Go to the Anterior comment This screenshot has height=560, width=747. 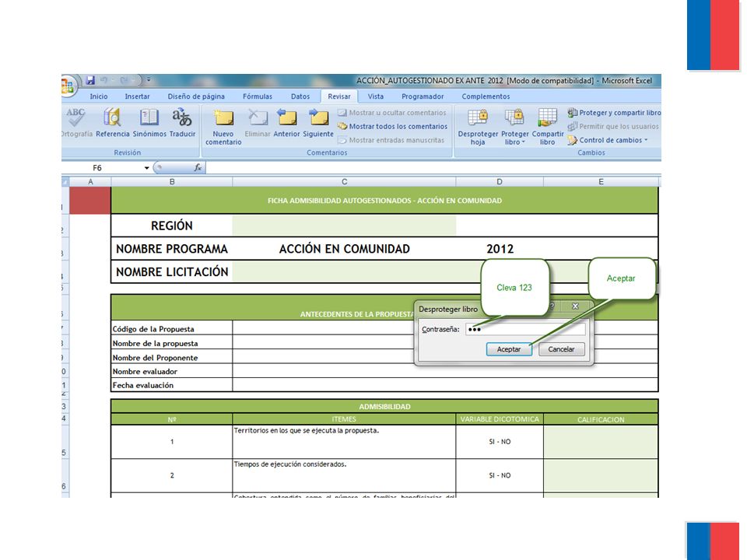coord(287,123)
